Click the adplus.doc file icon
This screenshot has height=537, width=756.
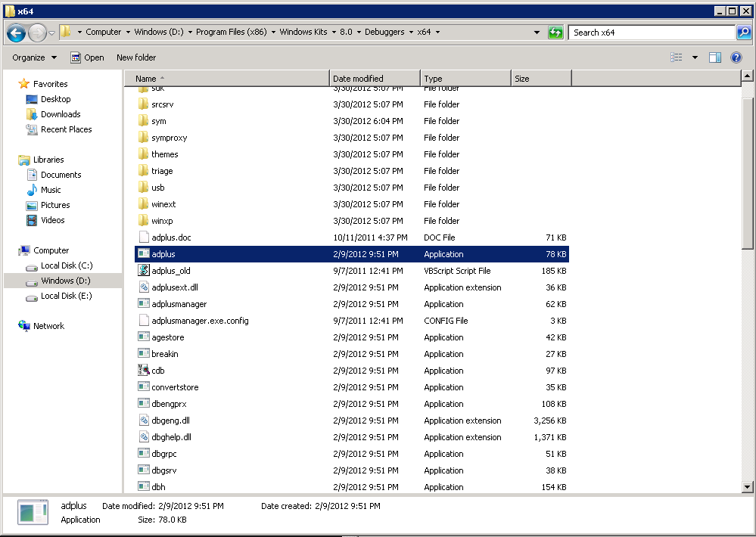click(144, 237)
